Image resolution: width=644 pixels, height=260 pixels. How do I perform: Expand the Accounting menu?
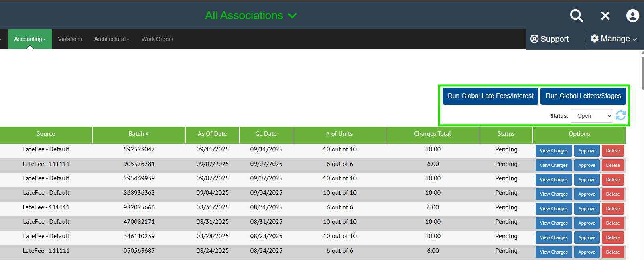30,39
